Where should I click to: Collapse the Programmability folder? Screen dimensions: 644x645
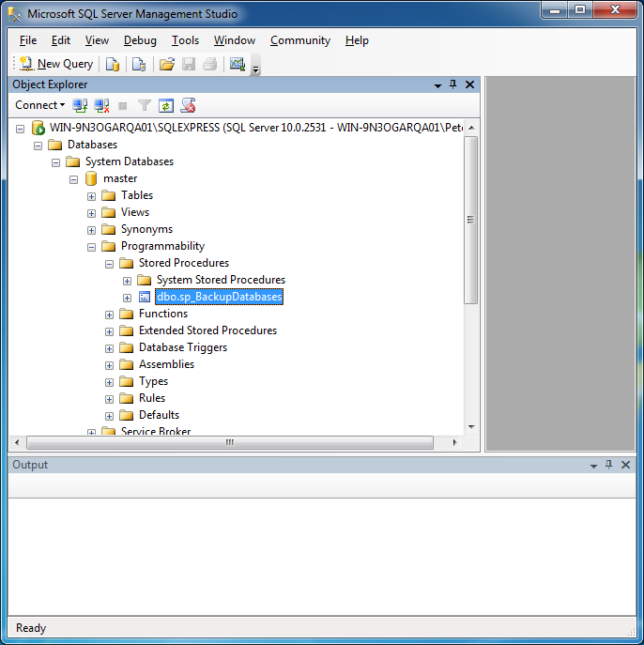[91, 247]
